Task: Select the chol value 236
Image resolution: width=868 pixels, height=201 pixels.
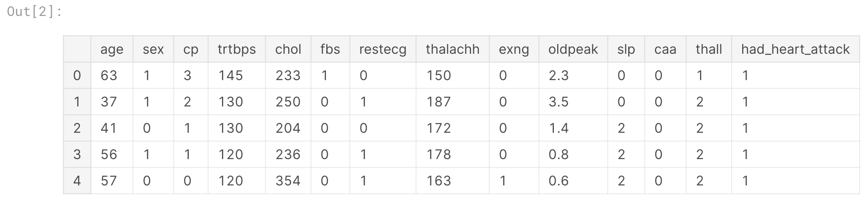Action: (x=288, y=154)
